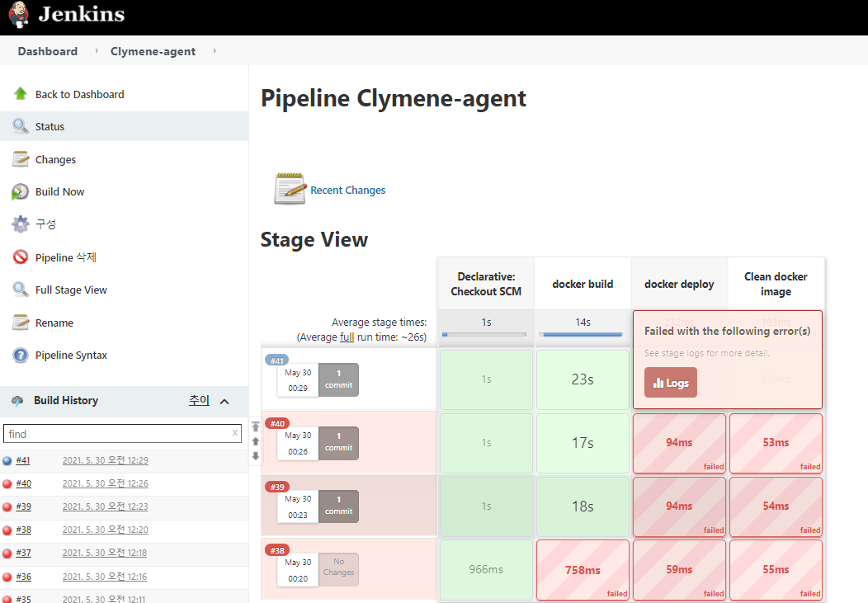
Task: Click the 구성 gear icon
Action: click(21, 224)
